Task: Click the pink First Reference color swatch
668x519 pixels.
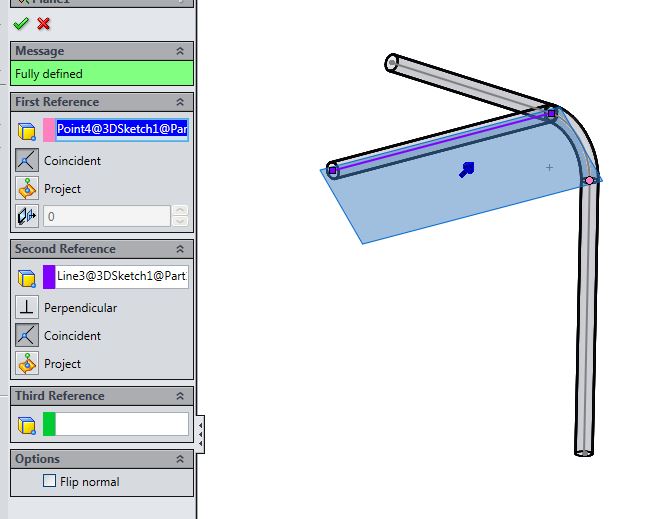Action: pyautogui.click(x=49, y=129)
